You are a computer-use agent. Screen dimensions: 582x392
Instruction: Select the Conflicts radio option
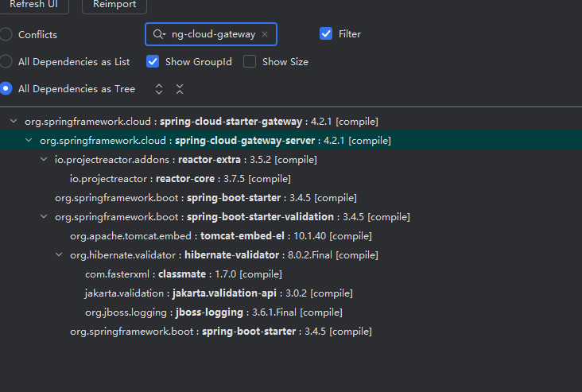click(x=6, y=34)
